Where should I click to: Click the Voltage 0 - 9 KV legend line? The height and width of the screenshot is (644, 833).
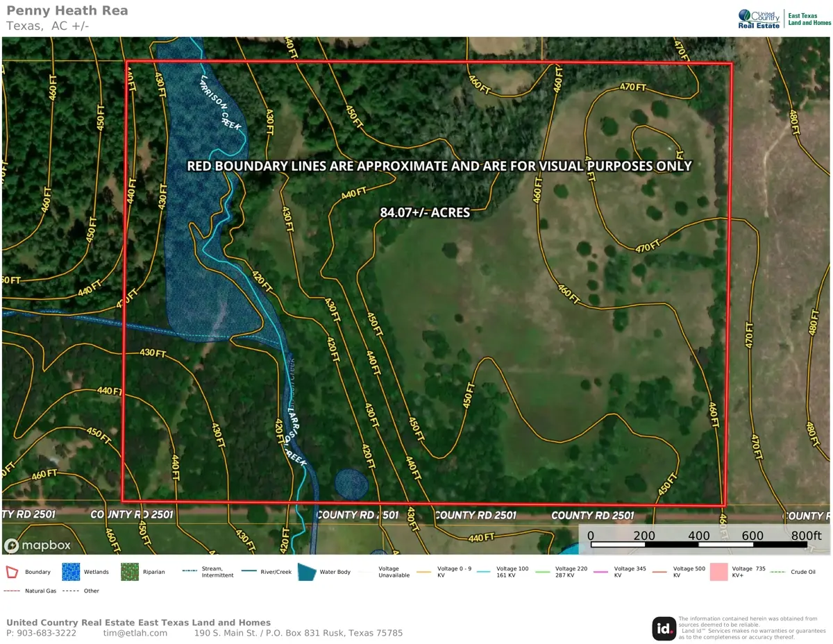pyautogui.click(x=426, y=572)
